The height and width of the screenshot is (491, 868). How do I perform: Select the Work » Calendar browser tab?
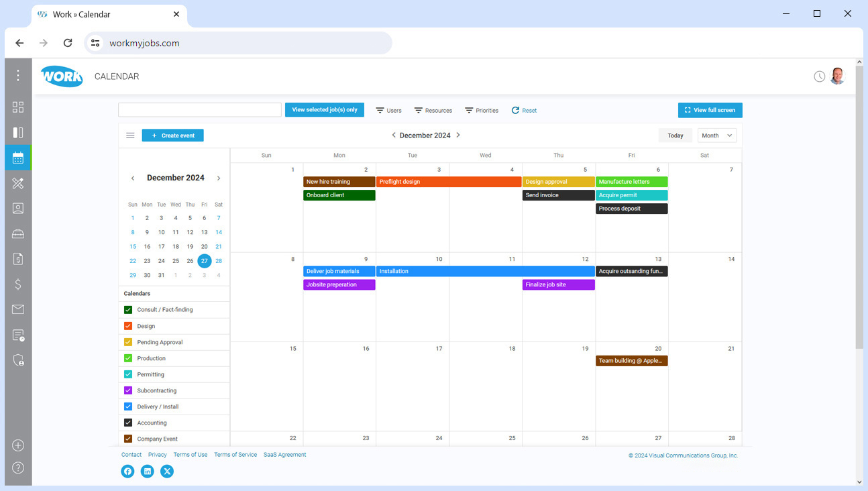(110, 14)
